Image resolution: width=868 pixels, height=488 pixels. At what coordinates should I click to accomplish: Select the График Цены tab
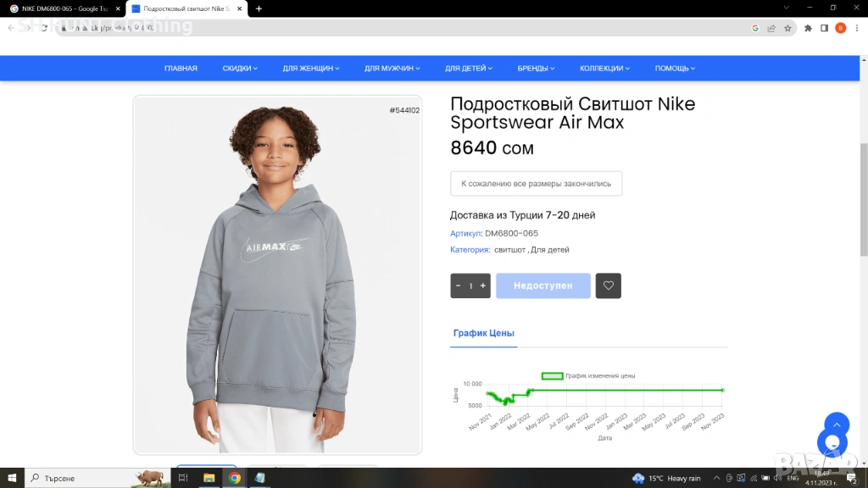(x=483, y=333)
